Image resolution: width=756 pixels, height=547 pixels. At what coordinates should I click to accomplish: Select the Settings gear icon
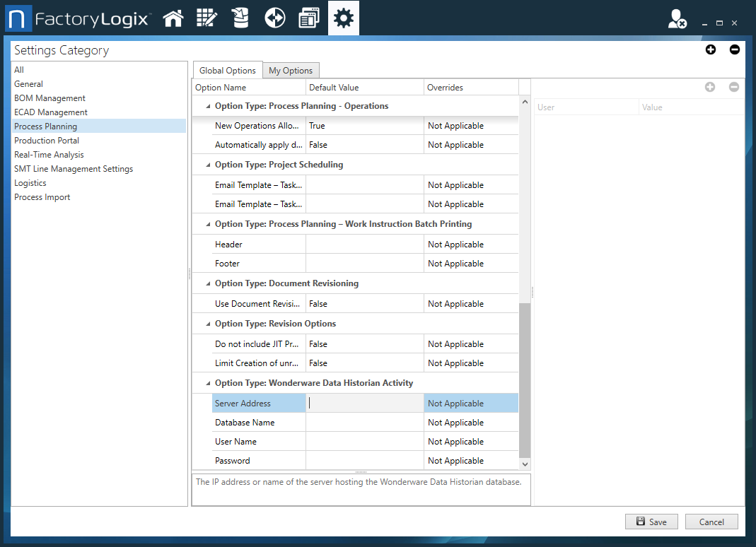pos(343,17)
